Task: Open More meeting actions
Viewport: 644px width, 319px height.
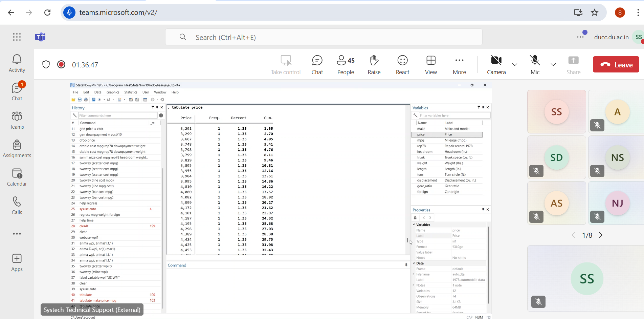Action: coord(459,65)
